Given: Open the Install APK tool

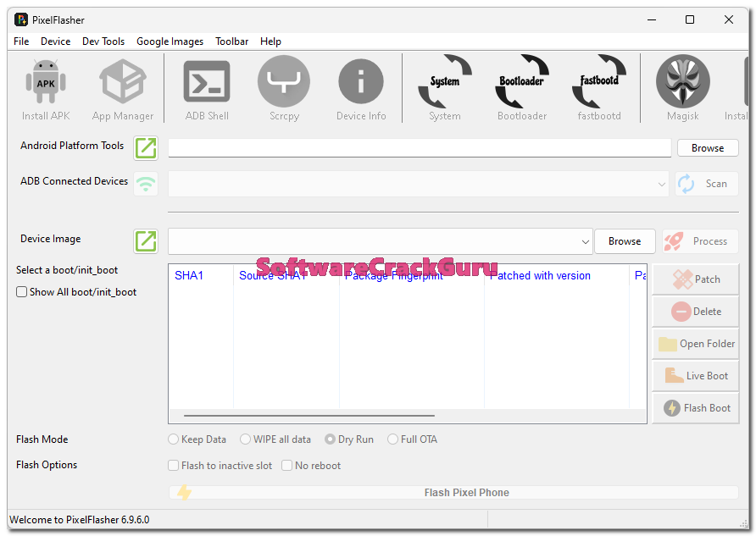Looking at the screenshot, I should [x=46, y=90].
